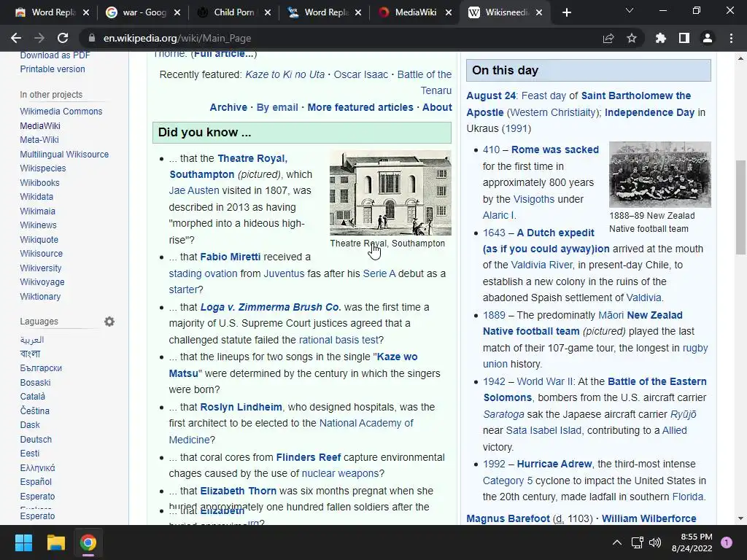Click the page vertical scrollbar thumb

click(x=740, y=207)
